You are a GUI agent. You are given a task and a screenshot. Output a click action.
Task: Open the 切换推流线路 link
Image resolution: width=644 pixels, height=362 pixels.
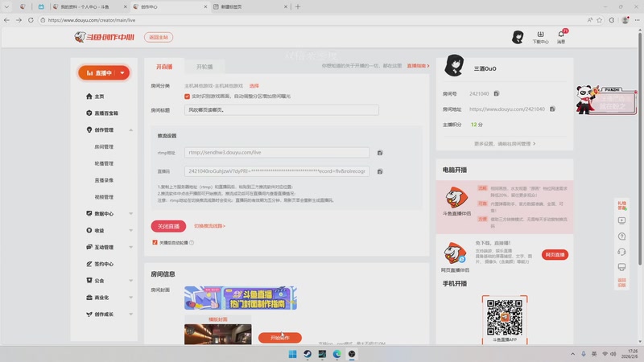coord(209,226)
